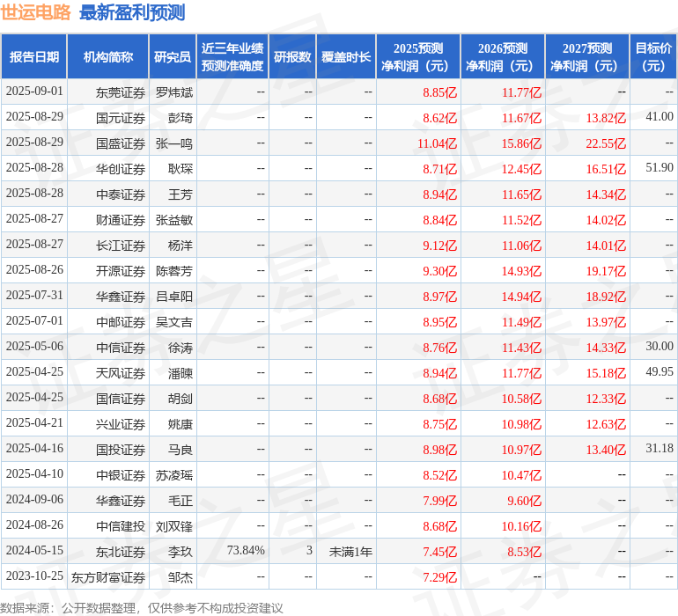Click the 世运电路 stock name title
The height and width of the screenshot is (616, 678).
35,12
